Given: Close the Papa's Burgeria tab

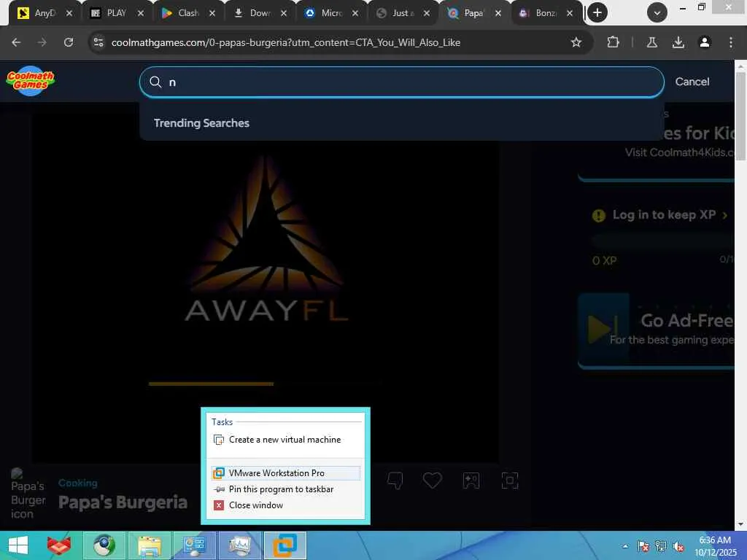Looking at the screenshot, I should click(498, 13).
